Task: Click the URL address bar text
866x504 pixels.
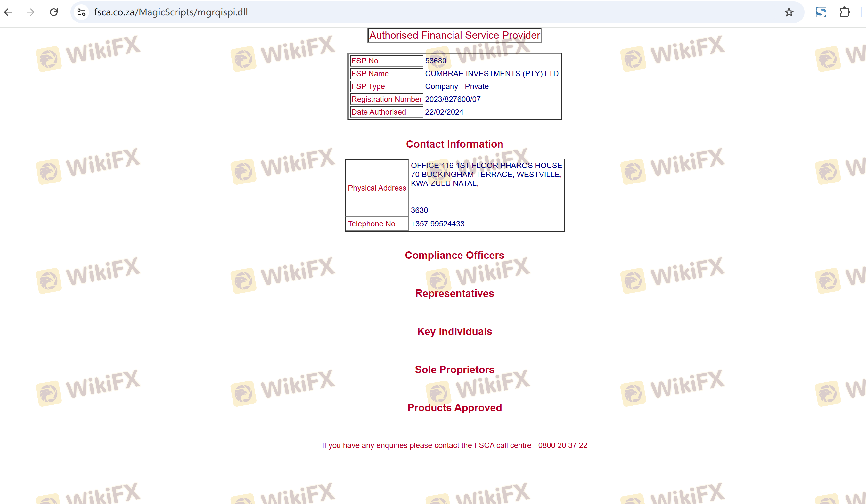Action: click(171, 12)
